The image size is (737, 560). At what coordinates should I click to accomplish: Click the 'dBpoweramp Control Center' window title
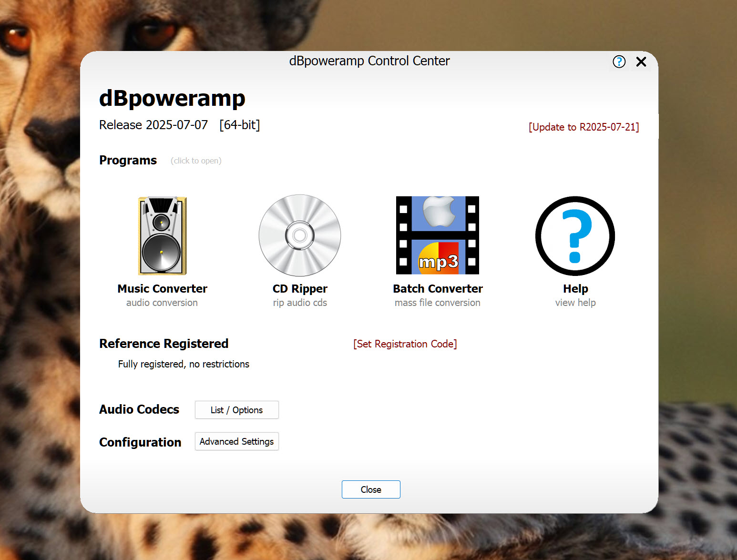(x=369, y=61)
